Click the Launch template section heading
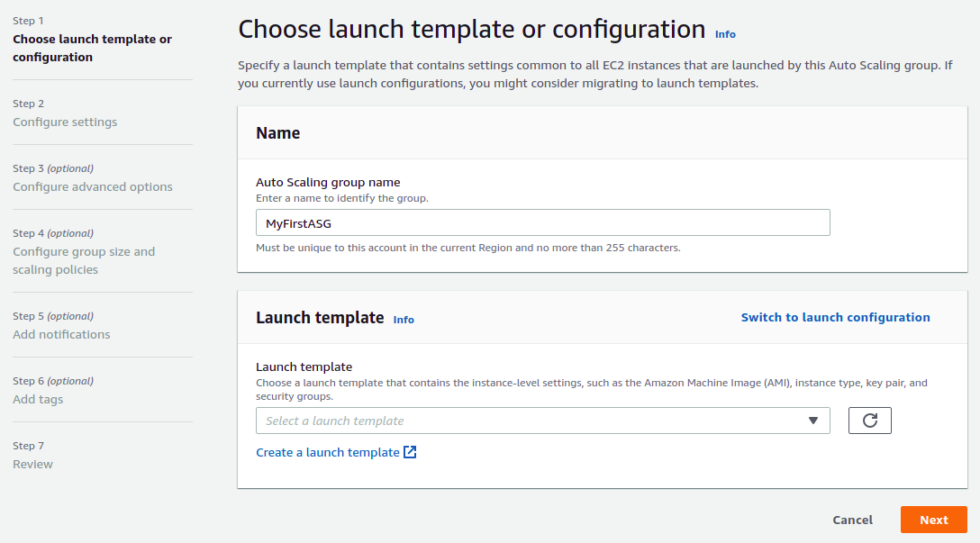980x543 pixels. point(320,318)
